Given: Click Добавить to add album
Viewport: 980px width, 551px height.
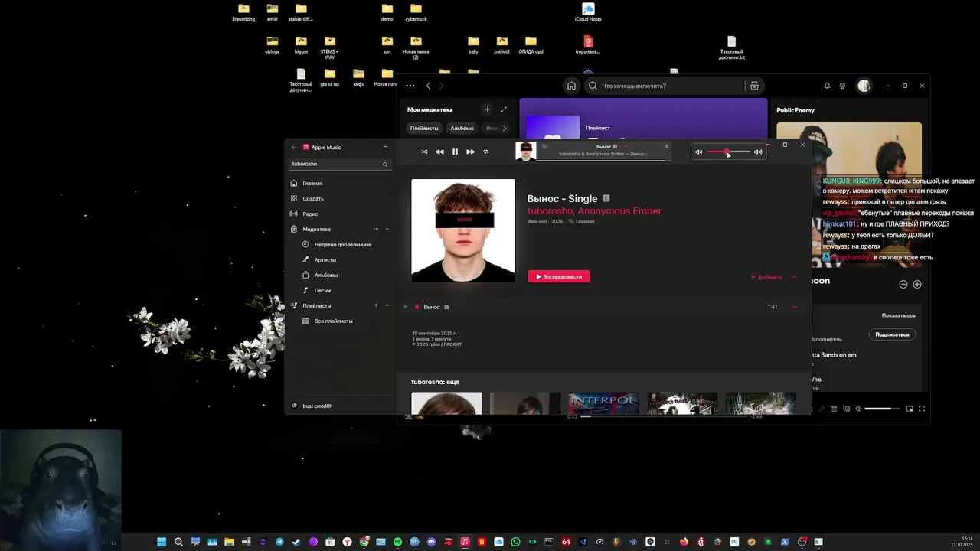Looking at the screenshot, I should (766, 277).
